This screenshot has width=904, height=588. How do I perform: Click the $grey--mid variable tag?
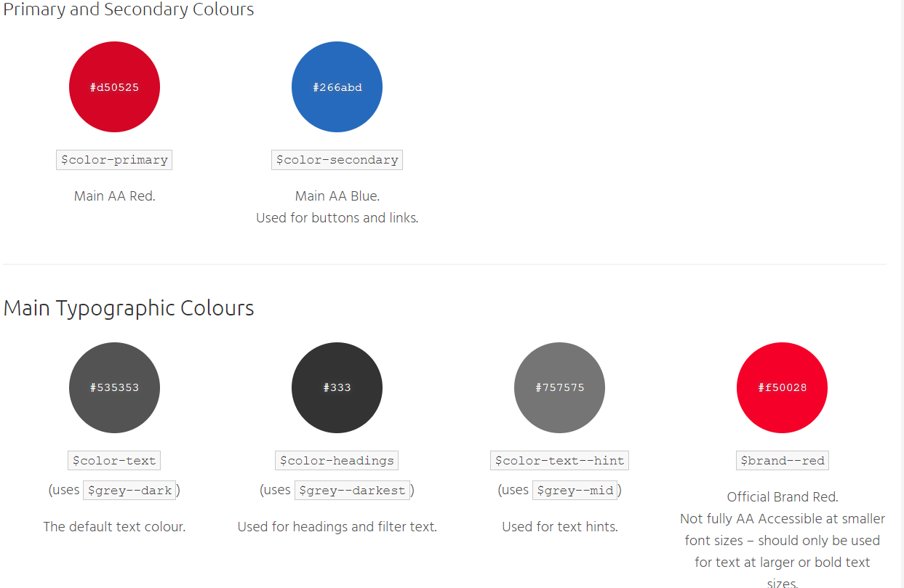point(575,491)
